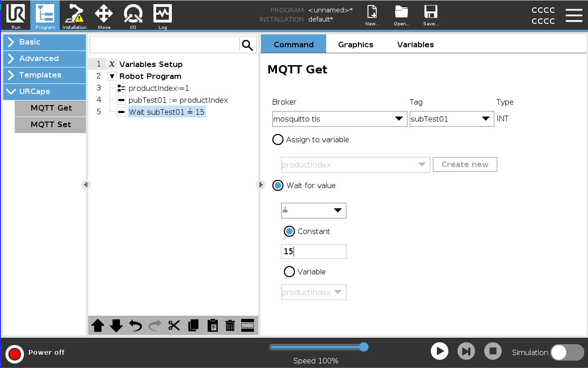Switch to the Variables tab

(x=415, y=45)
